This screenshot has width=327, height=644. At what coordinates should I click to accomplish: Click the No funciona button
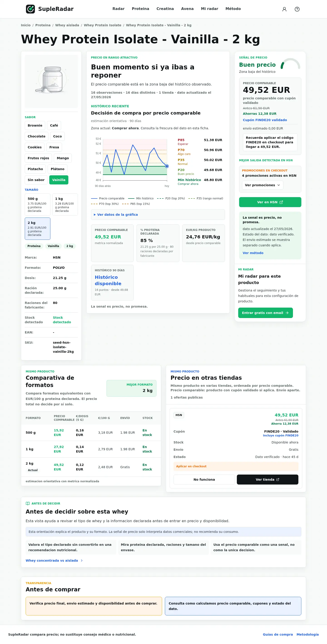pyautogui.click(x=204, y=480)
